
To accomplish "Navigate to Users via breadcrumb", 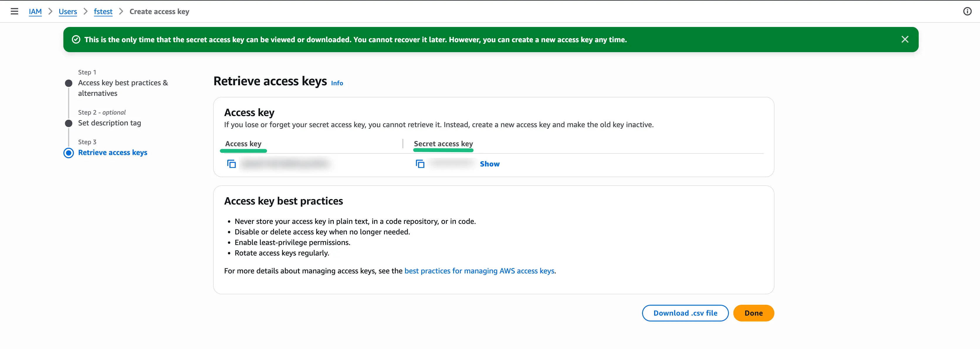I will (68, 11).
